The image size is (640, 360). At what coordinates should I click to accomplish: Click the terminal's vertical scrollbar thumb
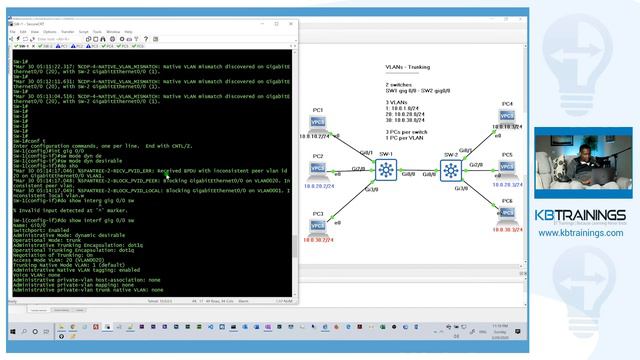pyautogui.click(x=295, y=246)
